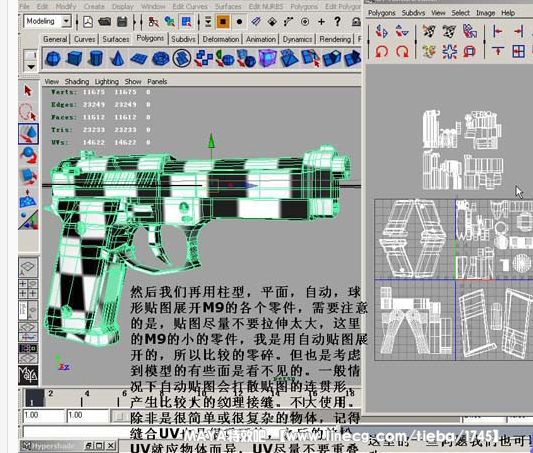533x453 pixels.
Task: Open the Modeling menu set dropdown
Action: [67, 21]
